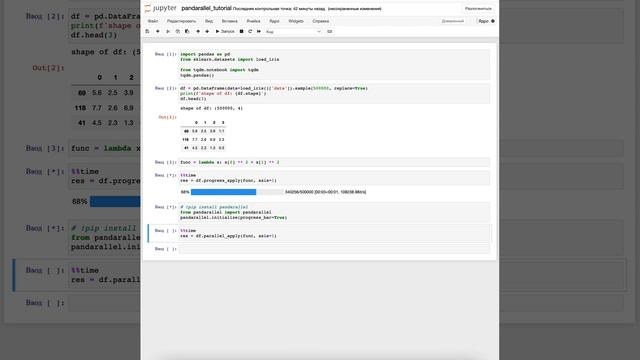Click row 41 in the dataframe output
Viewport: 640px width, 360px height.
pos(203,148)
